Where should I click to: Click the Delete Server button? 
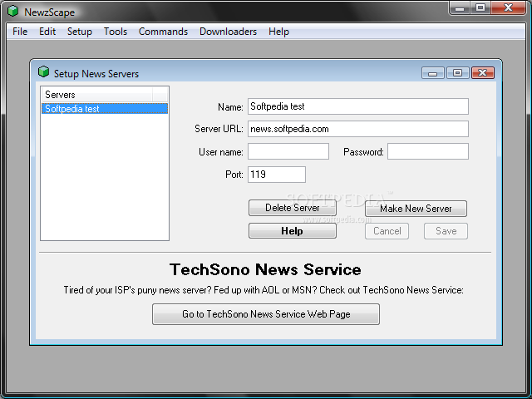coord(293,208)
